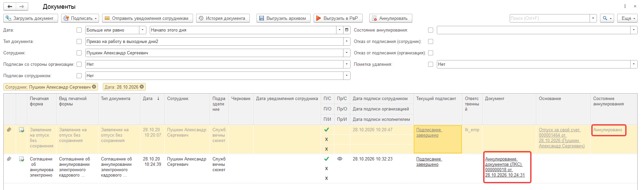Click Выгрузить архивом button

pyautogui.click(x=283, y=18)
